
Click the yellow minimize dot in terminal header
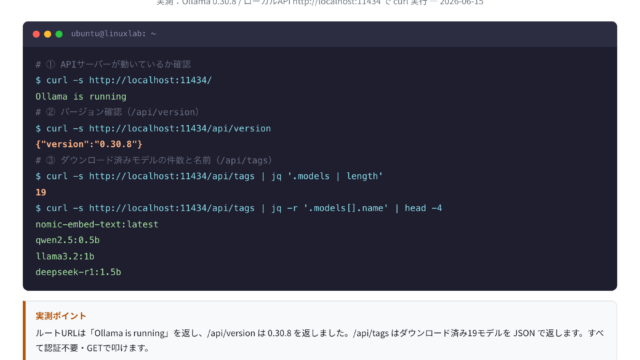coord(48,34)
